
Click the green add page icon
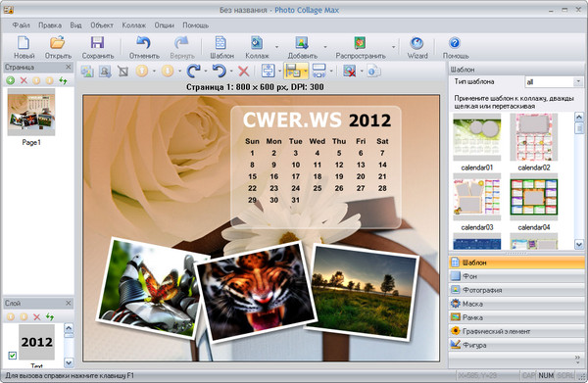(11, 80)
